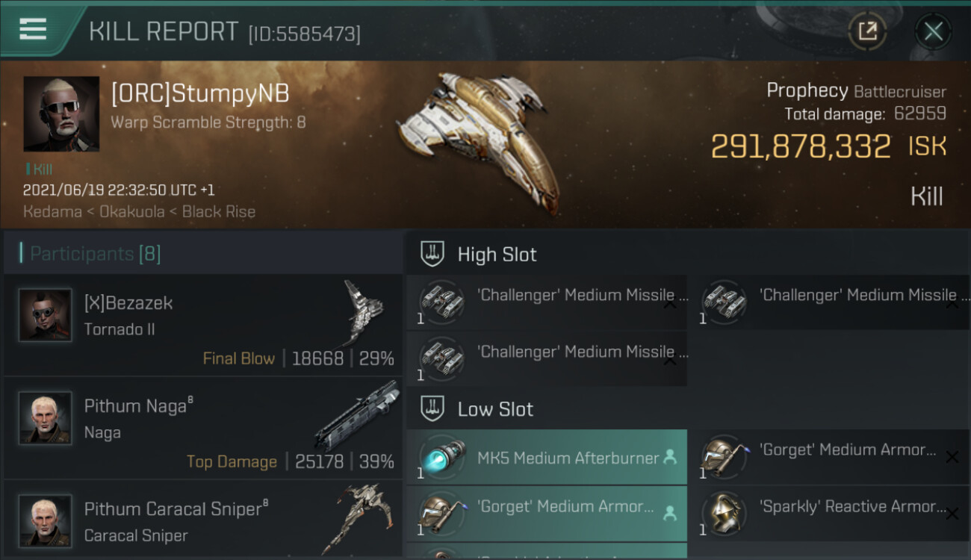Open the hamburger menu icon
The image size is (971, 560).
click(33, 30)
